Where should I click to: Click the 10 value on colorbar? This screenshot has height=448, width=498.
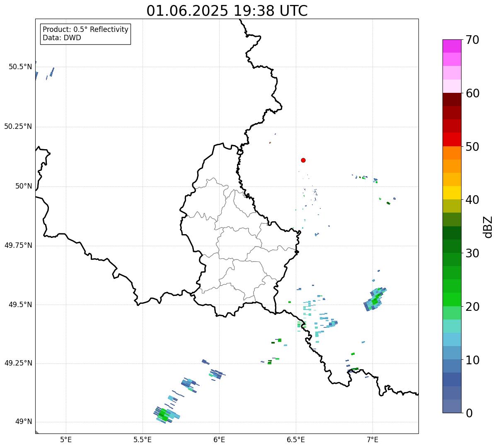tap(472, 360)
